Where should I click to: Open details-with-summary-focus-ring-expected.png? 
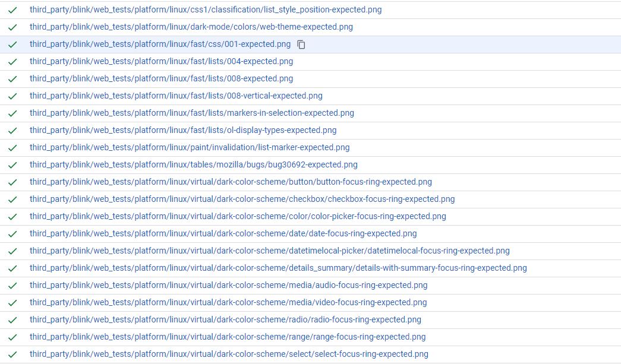277,268
